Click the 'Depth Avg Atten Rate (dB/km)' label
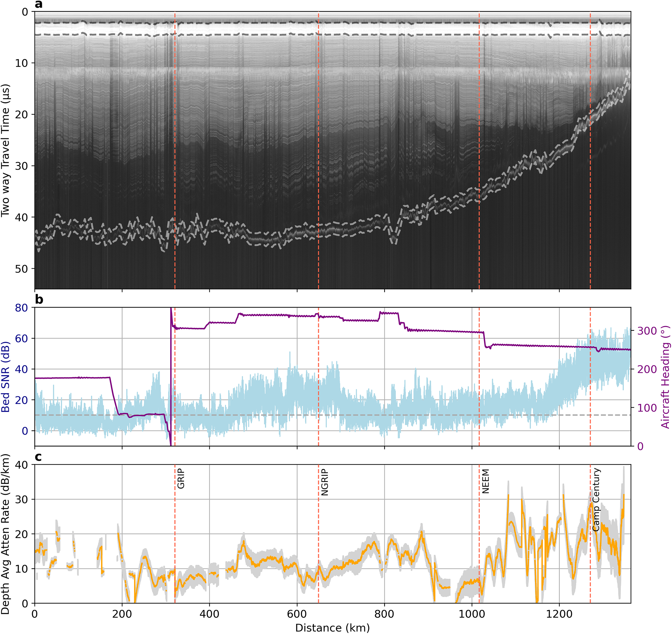 [6, 534]
